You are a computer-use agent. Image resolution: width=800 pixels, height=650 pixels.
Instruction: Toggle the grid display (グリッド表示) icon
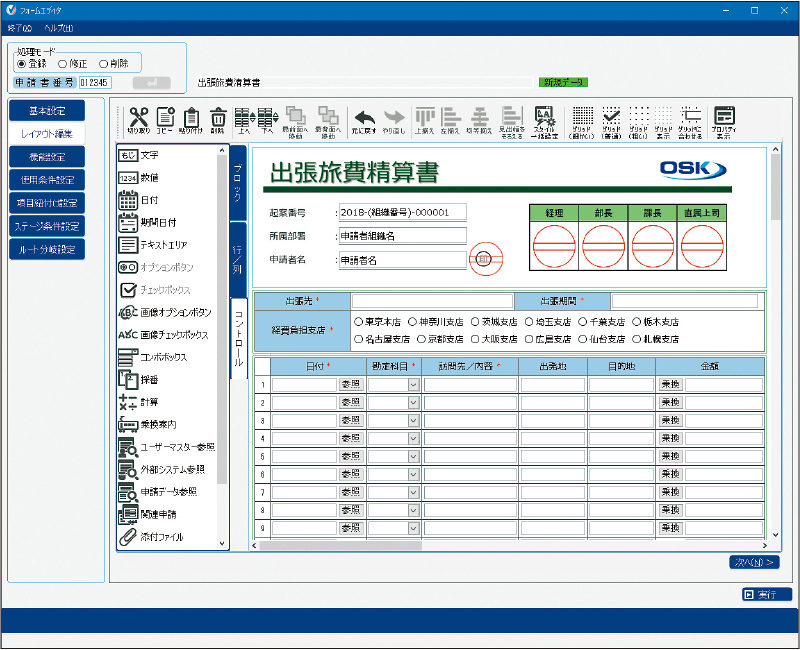tap(663, 122)
